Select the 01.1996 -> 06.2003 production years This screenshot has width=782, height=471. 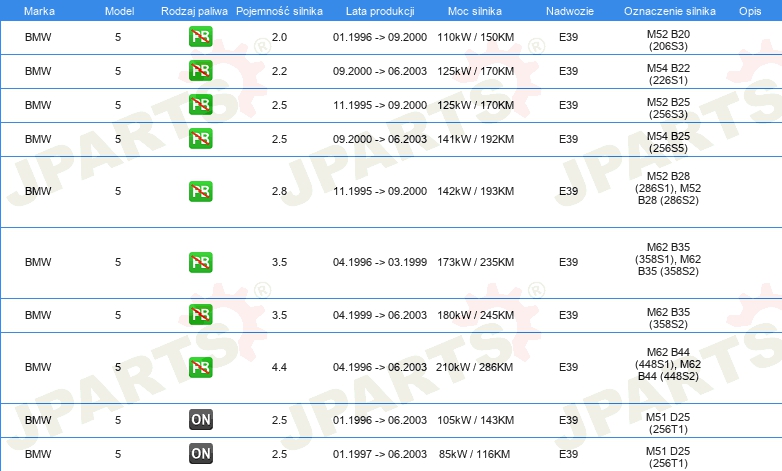[380, 420]
